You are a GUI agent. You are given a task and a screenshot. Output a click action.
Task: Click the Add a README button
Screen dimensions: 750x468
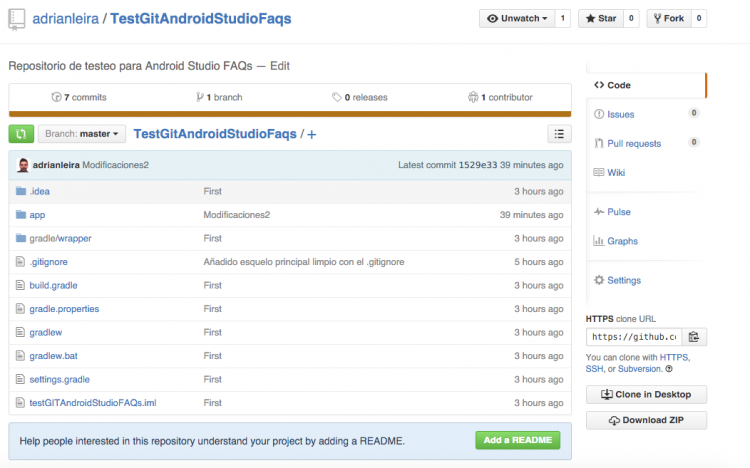tap(518, 440)
